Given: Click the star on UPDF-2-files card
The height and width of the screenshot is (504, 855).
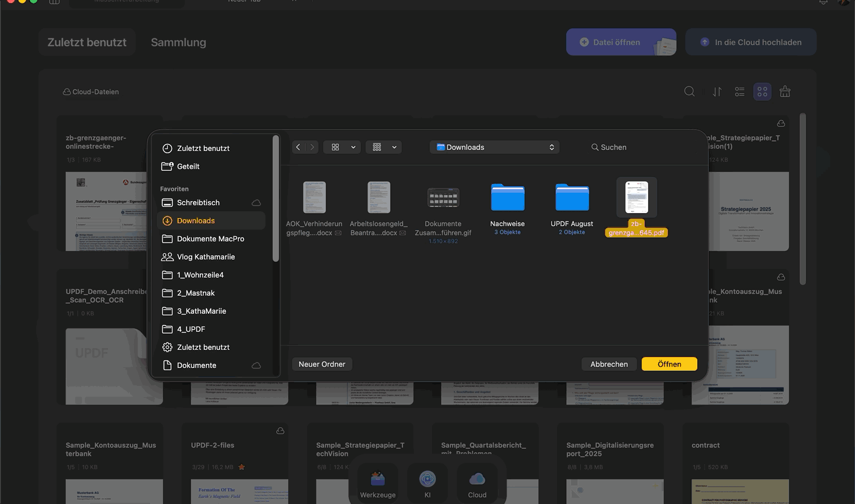Looking at the screenshot, I should [241, 467].
